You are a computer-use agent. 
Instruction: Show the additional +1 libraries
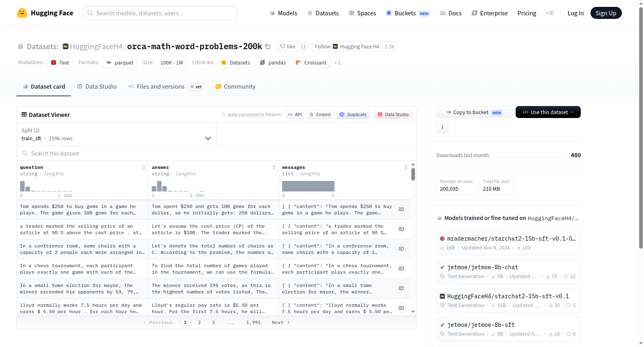(x=337, y=62)
